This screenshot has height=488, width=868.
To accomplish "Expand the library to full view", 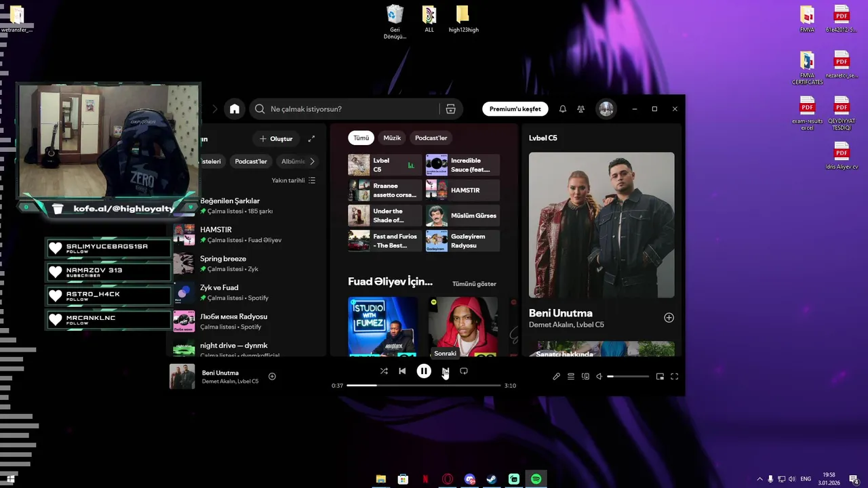I will [311, 139].
